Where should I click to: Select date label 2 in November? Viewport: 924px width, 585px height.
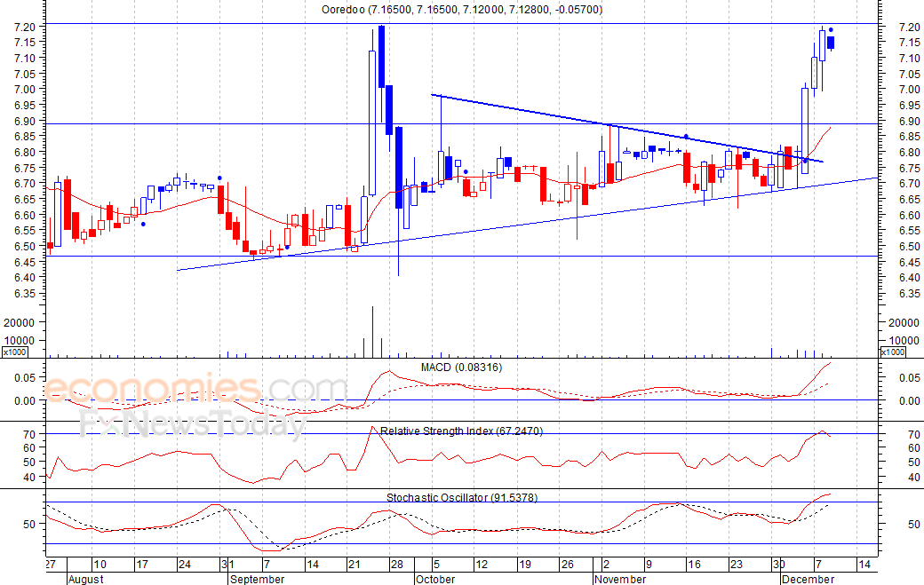coord(606,564)
